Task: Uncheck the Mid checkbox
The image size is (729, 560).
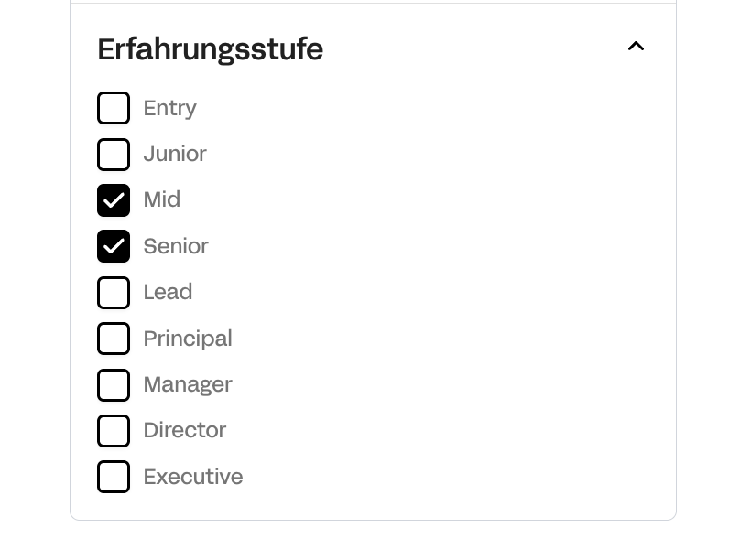Action: pyautogui.click(x=114, y=200)
